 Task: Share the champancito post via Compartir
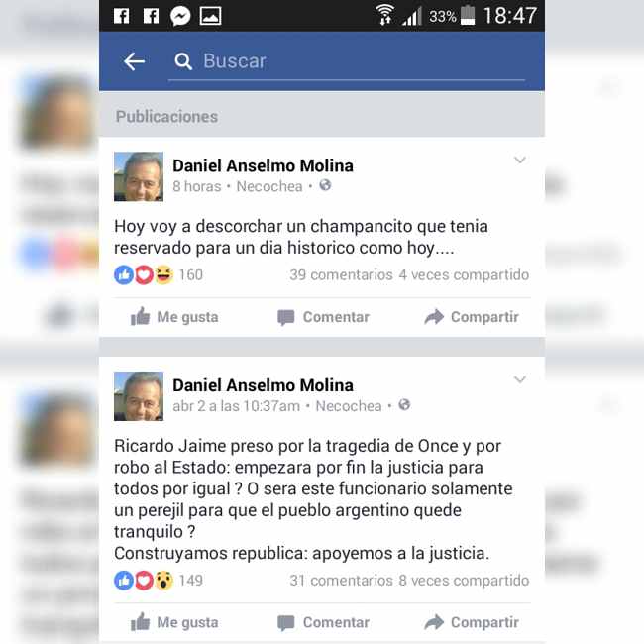(x=472, y=317)
